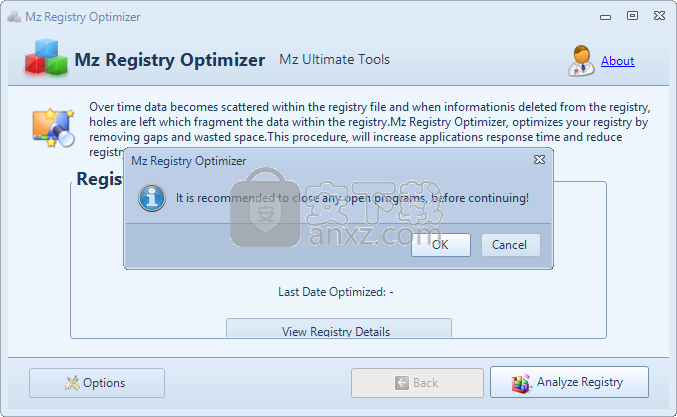
Task: Open the About link
Action: (x=617, y=61)
